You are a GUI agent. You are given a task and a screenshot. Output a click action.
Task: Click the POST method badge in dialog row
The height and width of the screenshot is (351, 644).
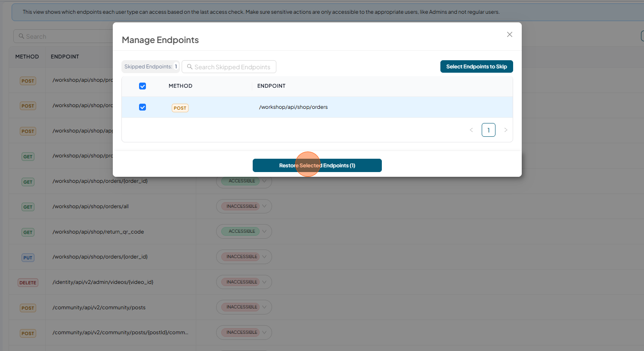click(x=180, y=108)
